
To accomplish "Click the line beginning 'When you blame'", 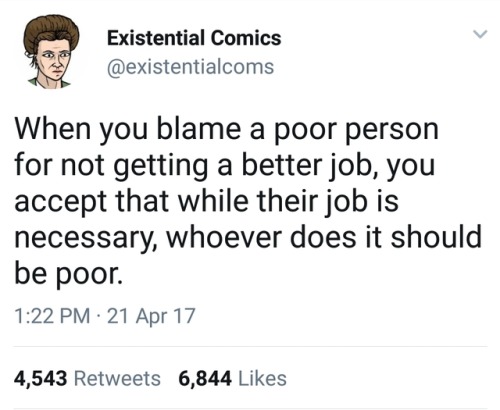I will (226, 130).
